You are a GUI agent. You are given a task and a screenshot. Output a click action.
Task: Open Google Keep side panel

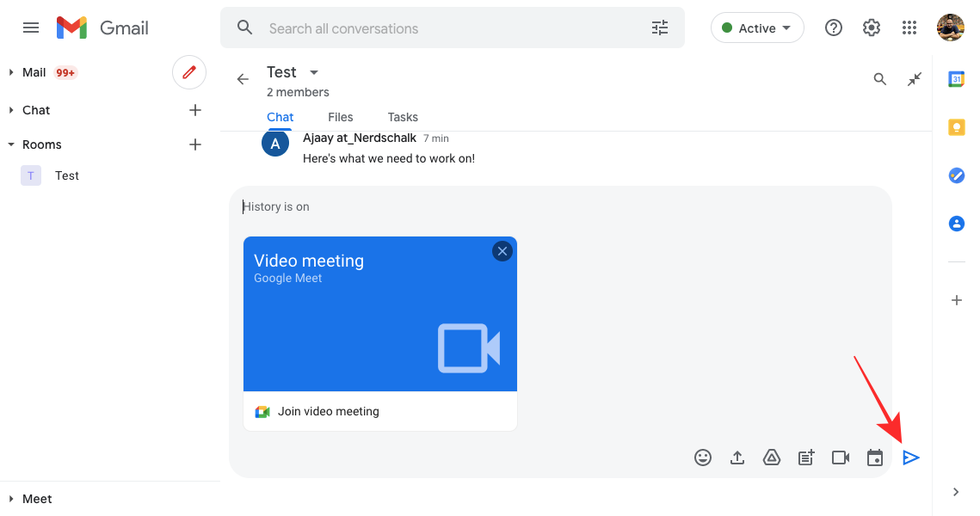(x=956, y=127)
